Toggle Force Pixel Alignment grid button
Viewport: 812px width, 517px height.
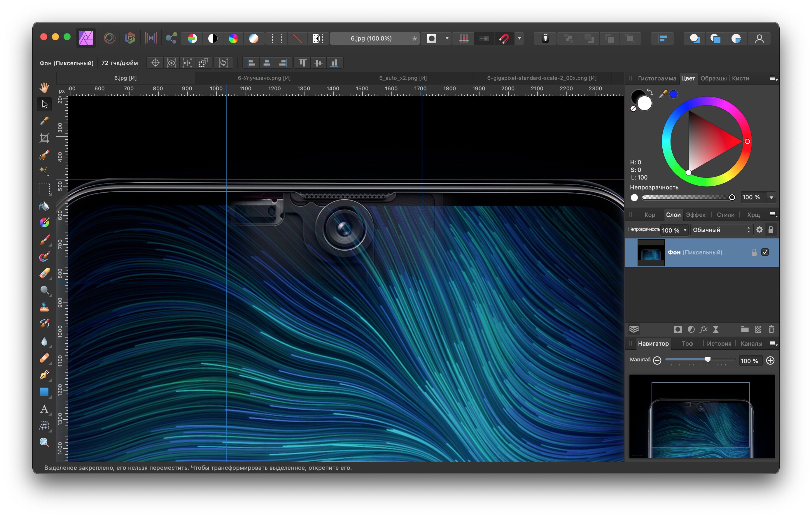[464, 38]
